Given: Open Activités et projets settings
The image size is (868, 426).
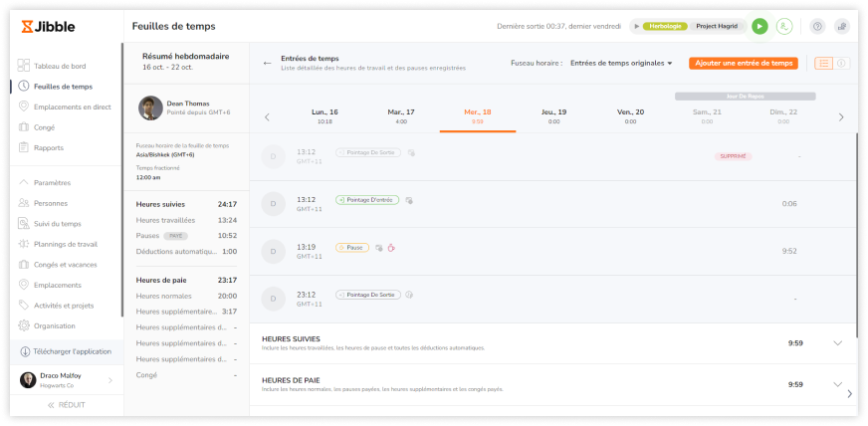Looking at the screenshot, I should (64, 306).
